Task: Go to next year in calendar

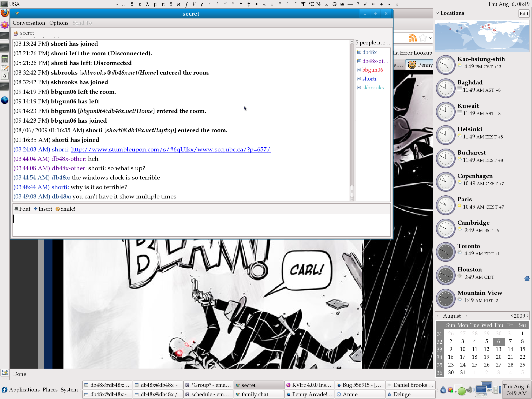Action: click(x=528, y=316)
